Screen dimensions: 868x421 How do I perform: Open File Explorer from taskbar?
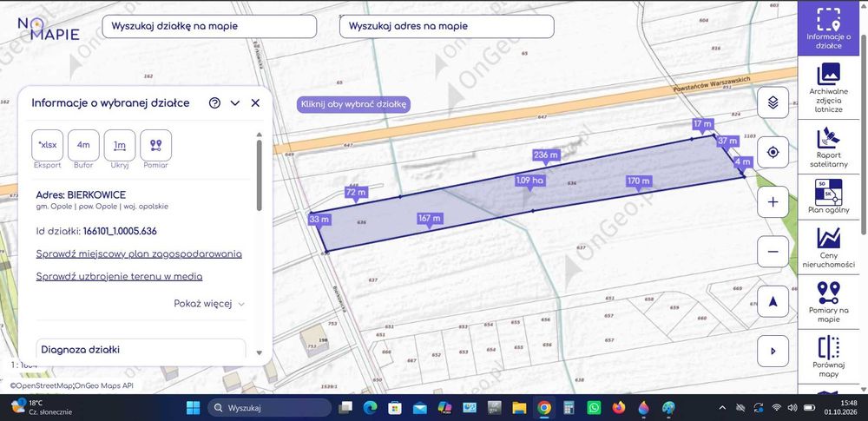point(519,408)
